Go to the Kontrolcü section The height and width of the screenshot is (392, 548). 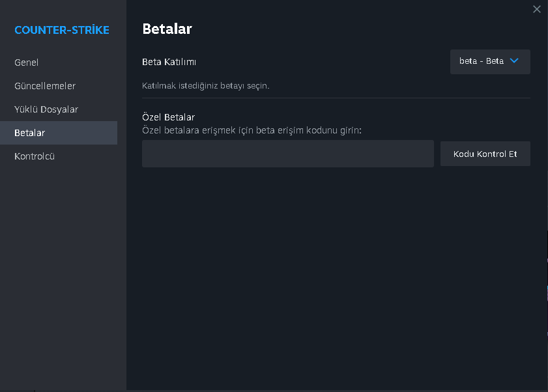point(35,156)
